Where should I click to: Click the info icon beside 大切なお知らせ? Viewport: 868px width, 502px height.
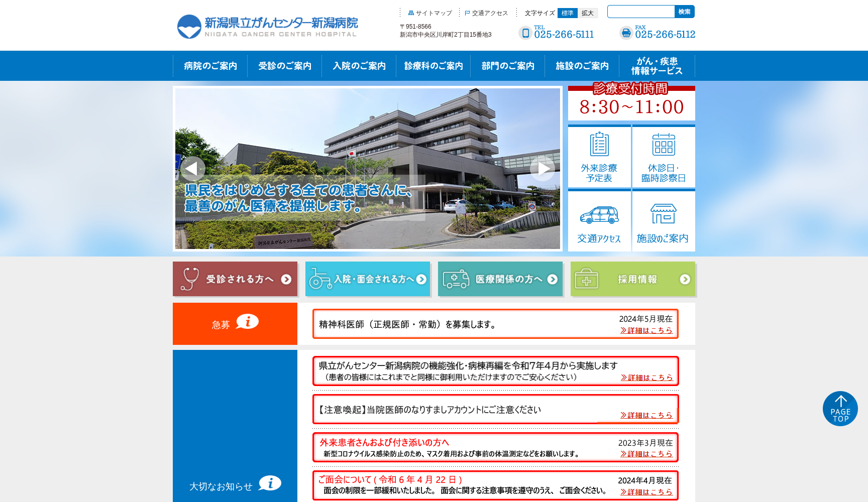271,483
